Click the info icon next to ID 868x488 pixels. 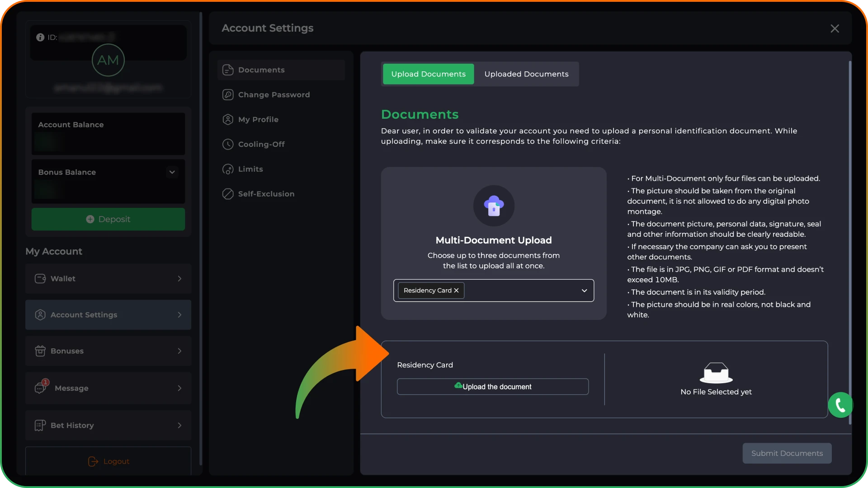(40, 38)
